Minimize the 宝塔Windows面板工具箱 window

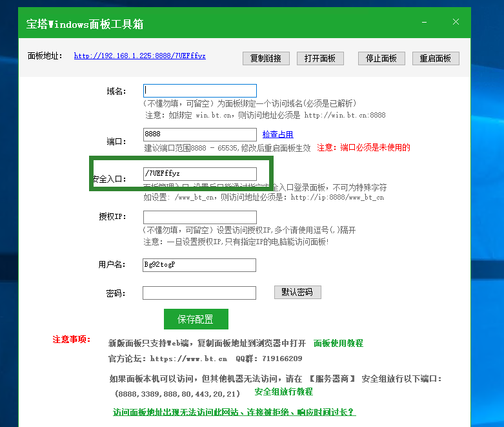pyautogui.click(x=424, y=22)
